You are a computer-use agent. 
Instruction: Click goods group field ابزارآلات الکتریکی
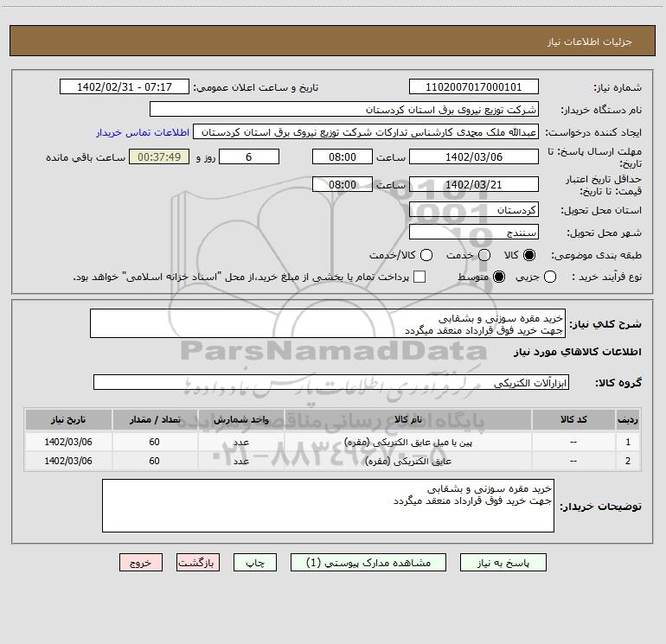(x=331, y=382)
